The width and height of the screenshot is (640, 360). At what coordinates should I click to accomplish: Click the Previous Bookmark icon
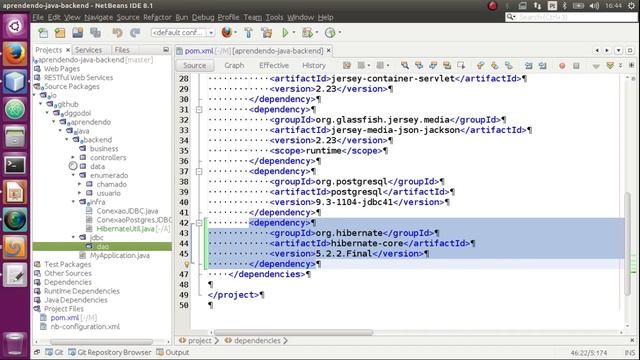[x=480, y=65]
